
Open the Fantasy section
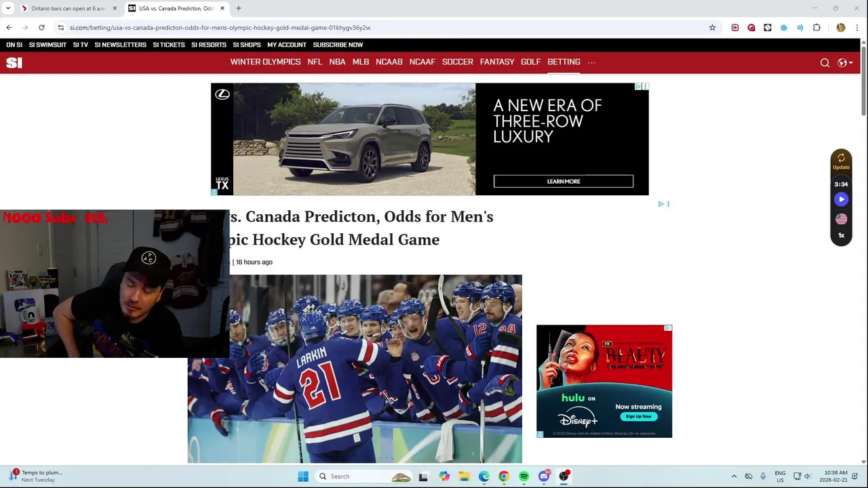[497, 62]
